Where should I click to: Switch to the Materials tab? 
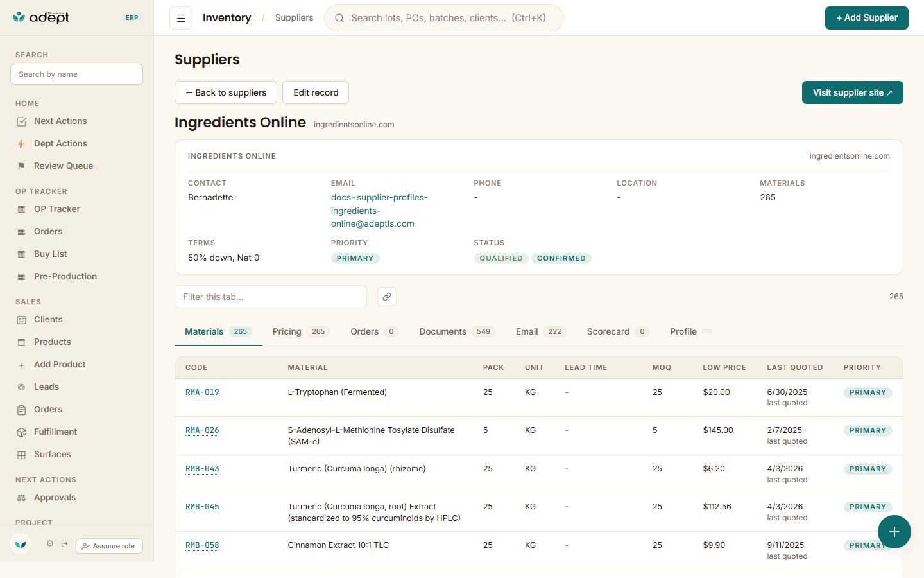click(218, 331)
